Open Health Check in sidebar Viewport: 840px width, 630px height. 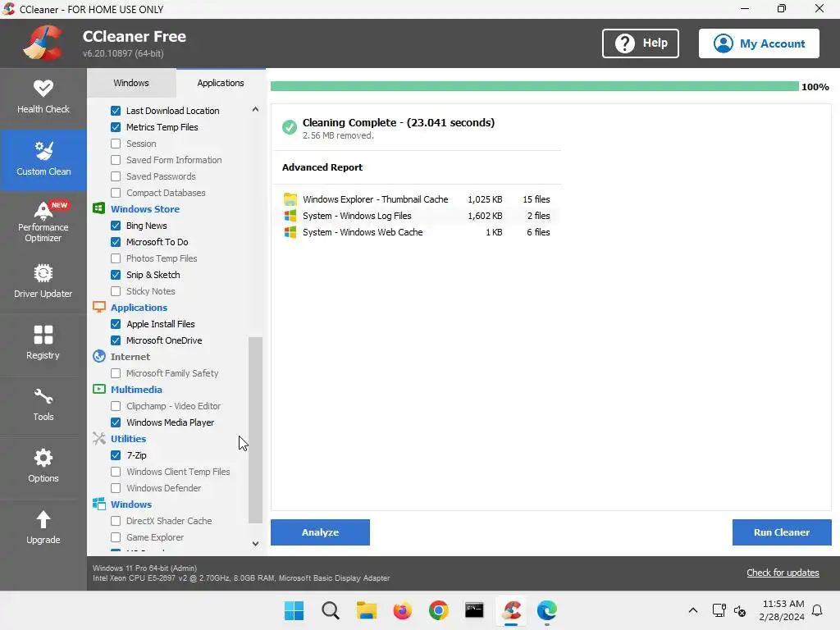[x=43, y=98]
